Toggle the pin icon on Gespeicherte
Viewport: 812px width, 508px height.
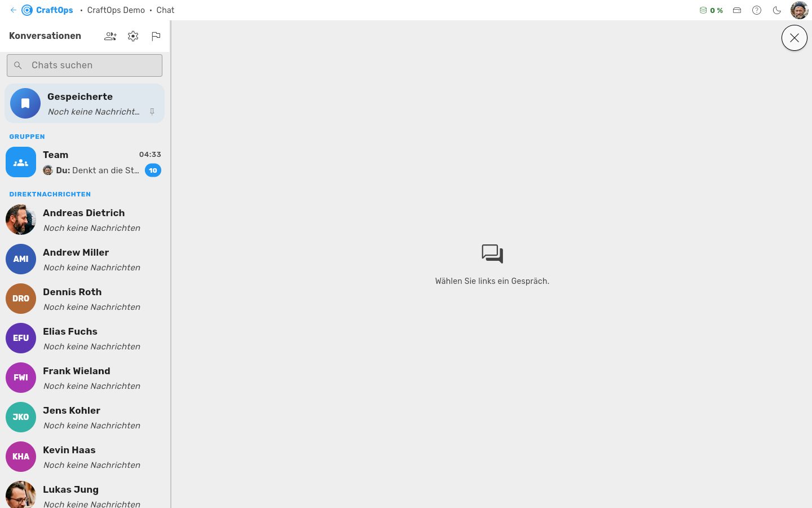pyautogui.click(x=152, y=112)
